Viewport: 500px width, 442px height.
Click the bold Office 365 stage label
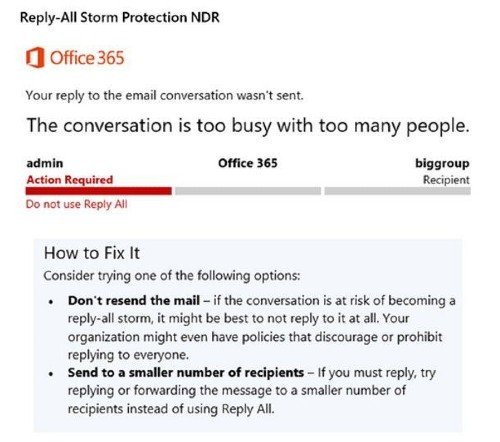point(248,163)
